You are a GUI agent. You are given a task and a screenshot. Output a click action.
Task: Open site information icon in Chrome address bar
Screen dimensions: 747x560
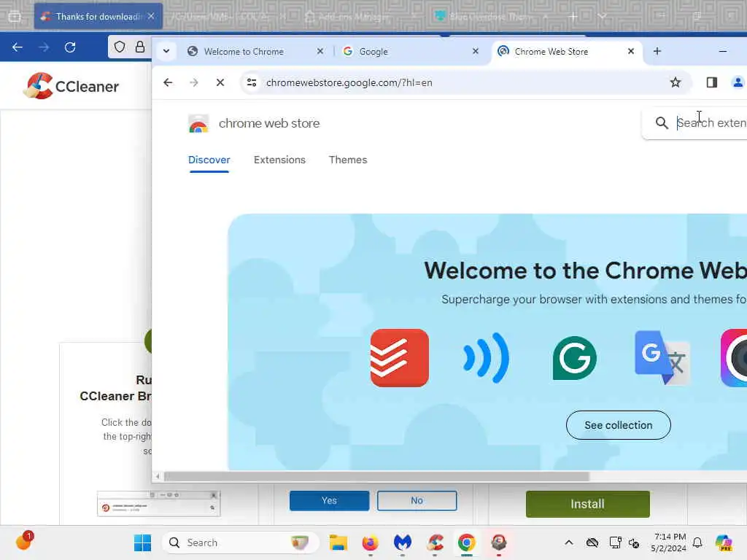(x=252, y=82)
